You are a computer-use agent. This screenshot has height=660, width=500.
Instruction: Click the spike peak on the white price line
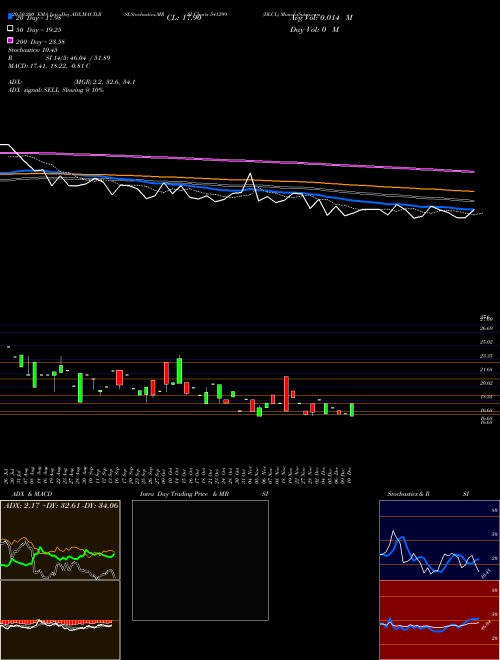tap(250, 173)
